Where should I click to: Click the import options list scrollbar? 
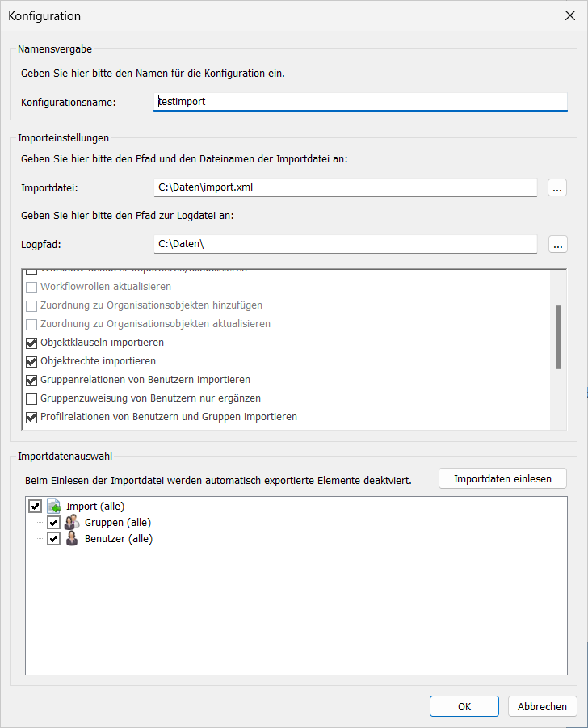pos(558,338)
